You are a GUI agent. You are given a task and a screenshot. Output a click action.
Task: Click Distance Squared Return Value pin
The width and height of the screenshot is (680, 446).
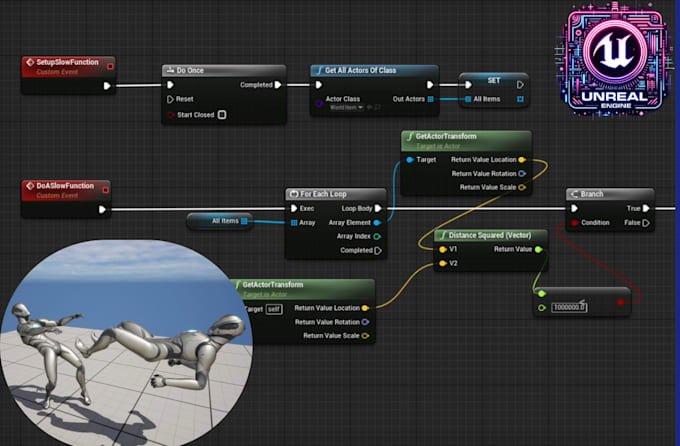[x=538, y=249]
